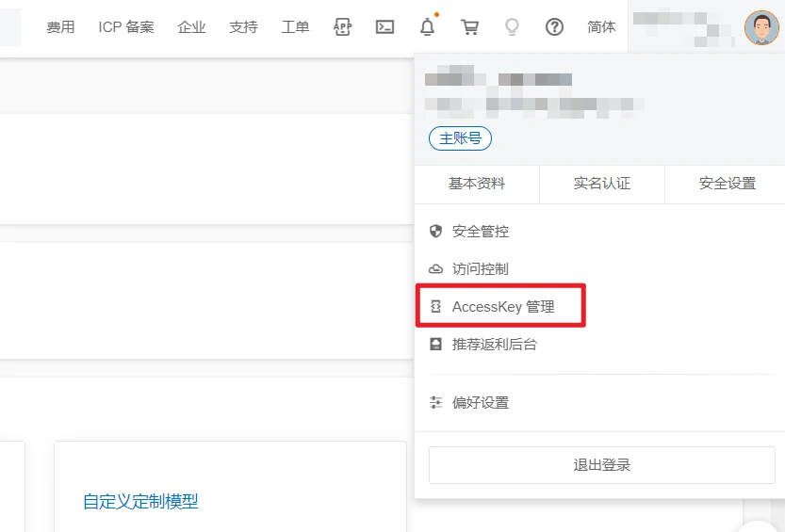Screen dimensions: 785x532
Task: Click the sliders icon beside 偏好设置
Action: tap(435, 403)
